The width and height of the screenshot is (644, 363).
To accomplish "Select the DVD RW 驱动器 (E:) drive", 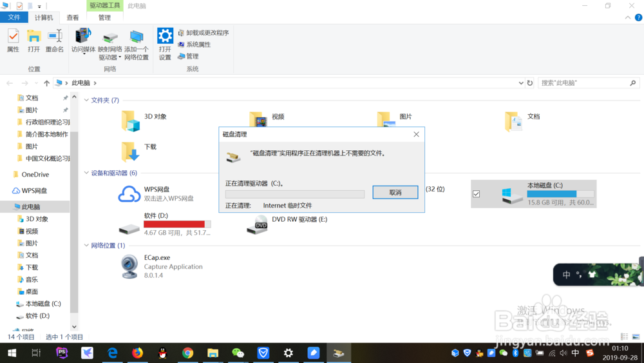I will 287,224.
